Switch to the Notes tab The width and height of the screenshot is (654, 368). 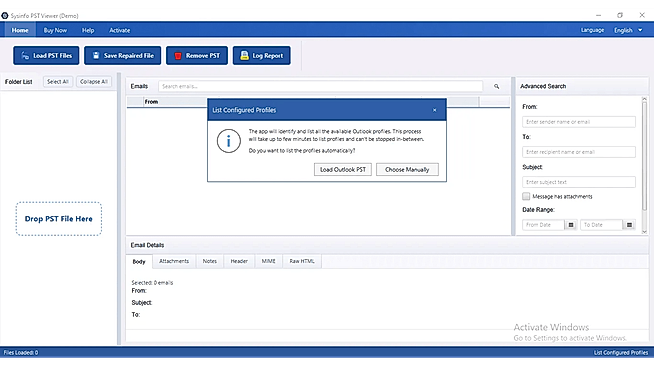(210, 261)
